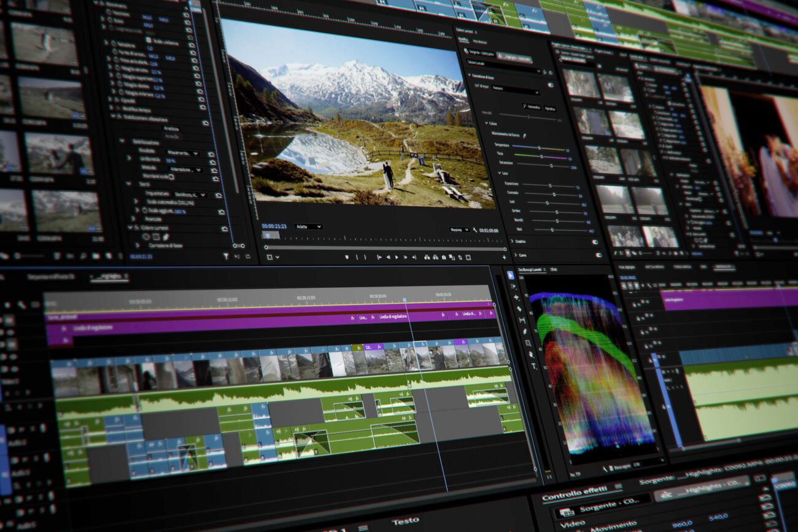Image resolution: width=798 pixels, height=532 pixels.
Task: Open the Massima playback resolution dropdown
Action: [x=459, y=229]
